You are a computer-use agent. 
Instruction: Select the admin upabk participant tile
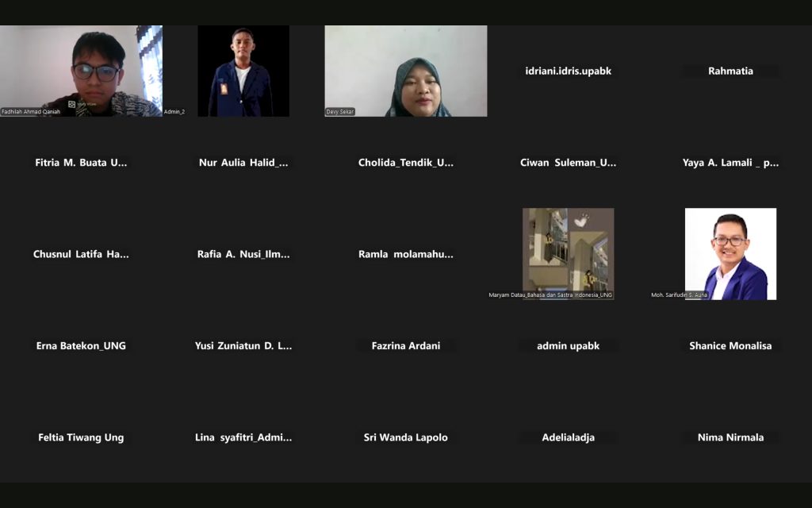pos(568,345)
